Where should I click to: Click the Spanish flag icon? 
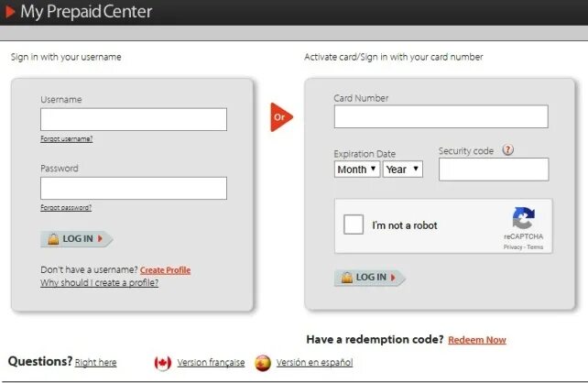(x=263, y=363)
